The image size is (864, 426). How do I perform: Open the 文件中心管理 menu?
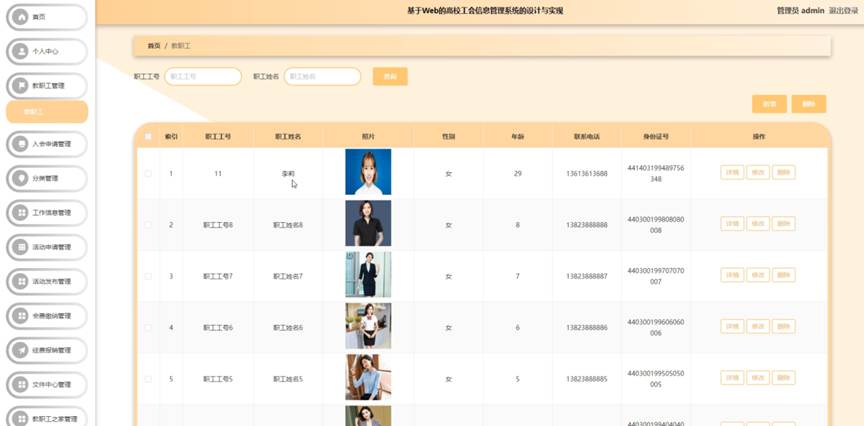tap(47, 385)
